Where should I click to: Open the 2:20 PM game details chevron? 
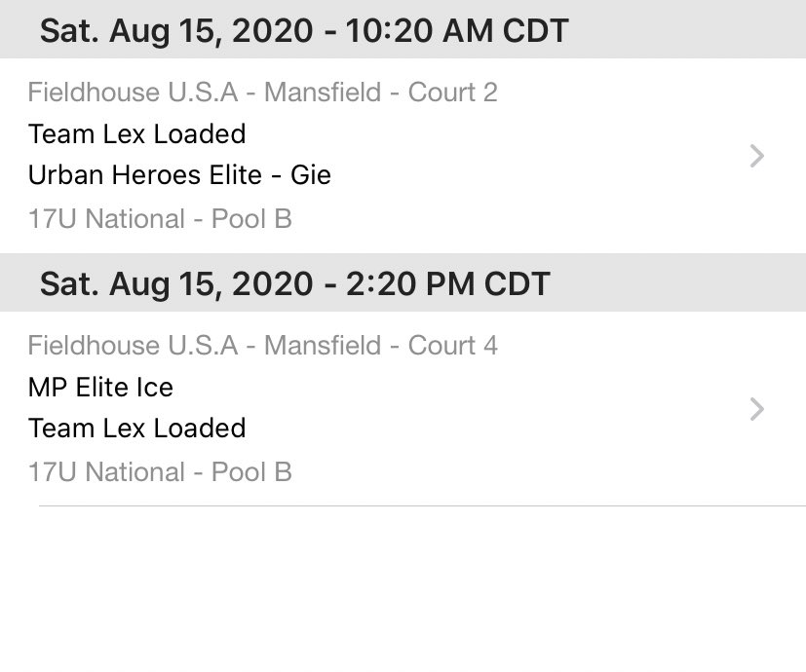click(x=756, y=409)
